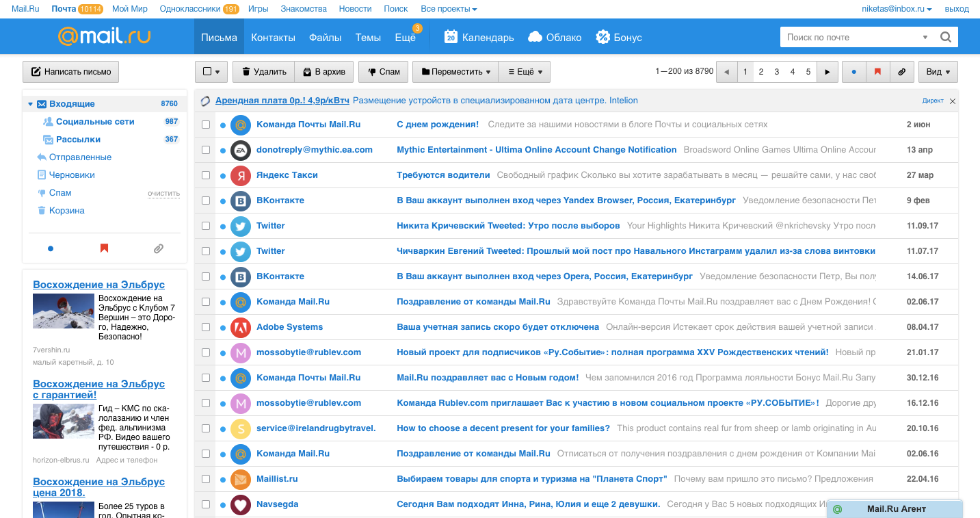This screenshot has height=518, width=980.
Task: Go to the next page of emails
Action: click(827, 72)
